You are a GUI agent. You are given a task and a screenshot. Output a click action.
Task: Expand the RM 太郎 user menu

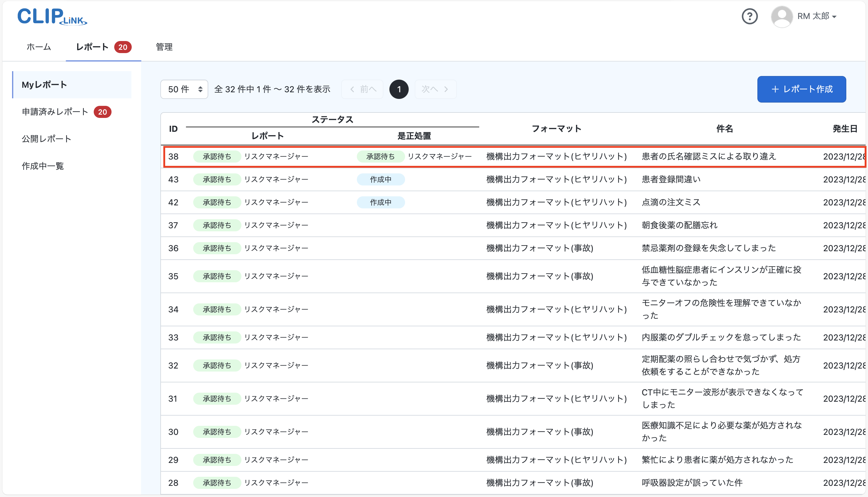click(817, 16)
